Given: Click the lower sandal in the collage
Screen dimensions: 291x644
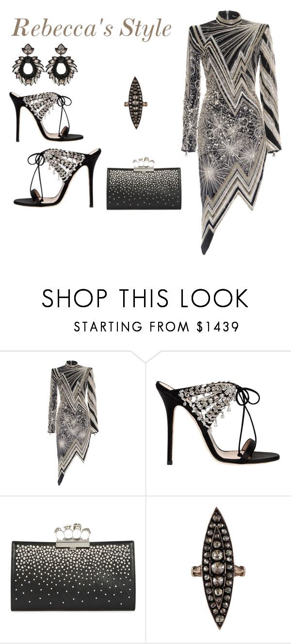Looking at the screenshot, I should click(x=57, y=177).
